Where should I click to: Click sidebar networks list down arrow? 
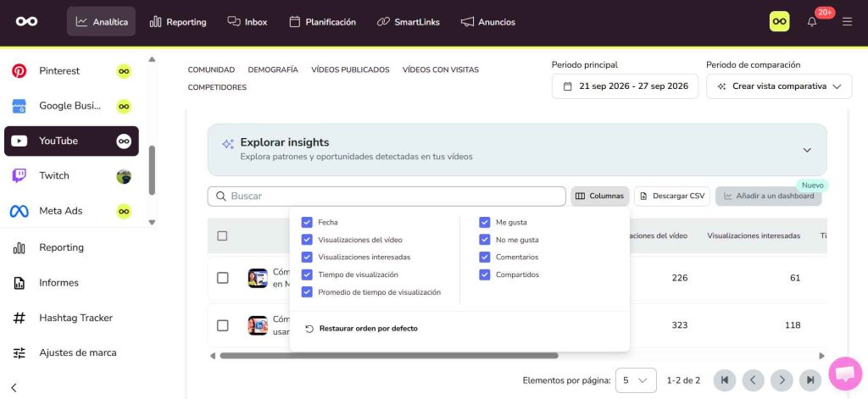coord(153,222)
